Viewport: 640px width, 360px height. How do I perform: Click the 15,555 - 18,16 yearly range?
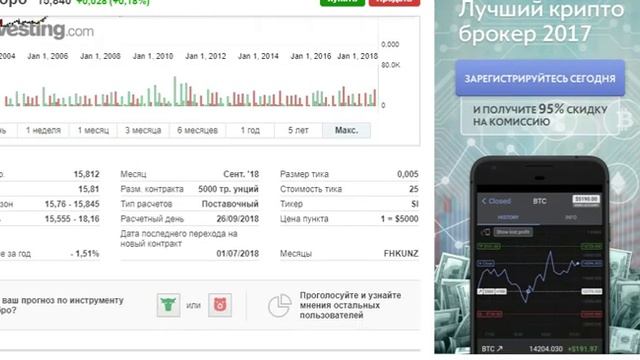[72, 219]
